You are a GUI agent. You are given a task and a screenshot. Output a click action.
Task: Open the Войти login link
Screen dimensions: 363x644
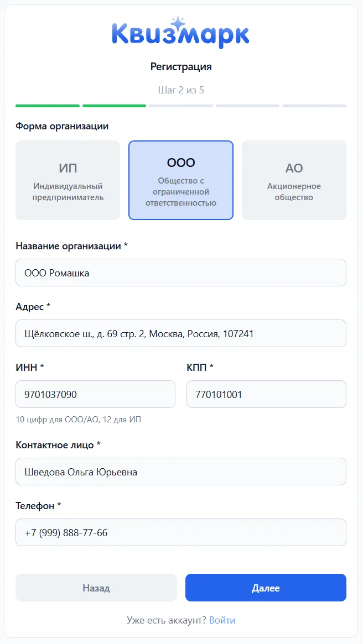click(x=222, y=620)
